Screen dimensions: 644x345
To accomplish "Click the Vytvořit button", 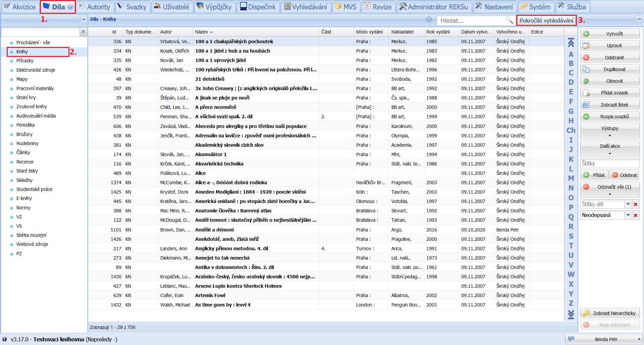I will (610, 34).
